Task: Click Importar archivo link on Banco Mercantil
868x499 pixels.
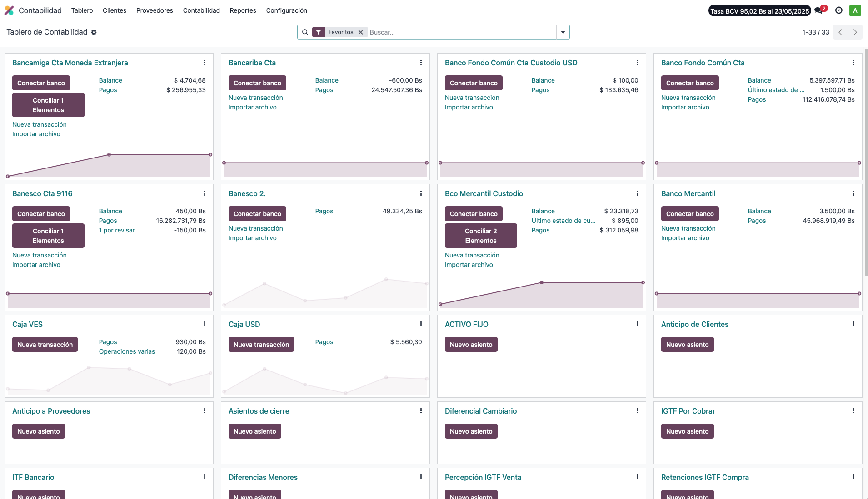Action: pyautogui.click(x=685, y=238)
